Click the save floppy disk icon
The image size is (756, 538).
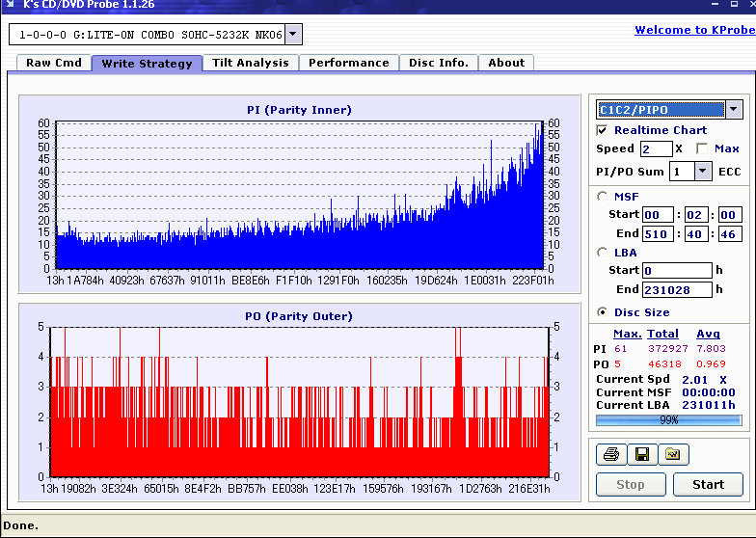[638, 454]
